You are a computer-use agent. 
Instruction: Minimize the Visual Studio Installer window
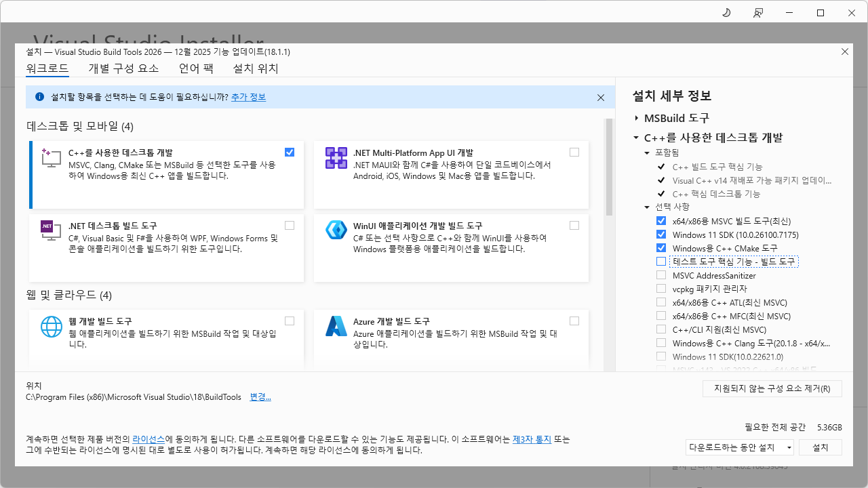[x=789, y=13]
